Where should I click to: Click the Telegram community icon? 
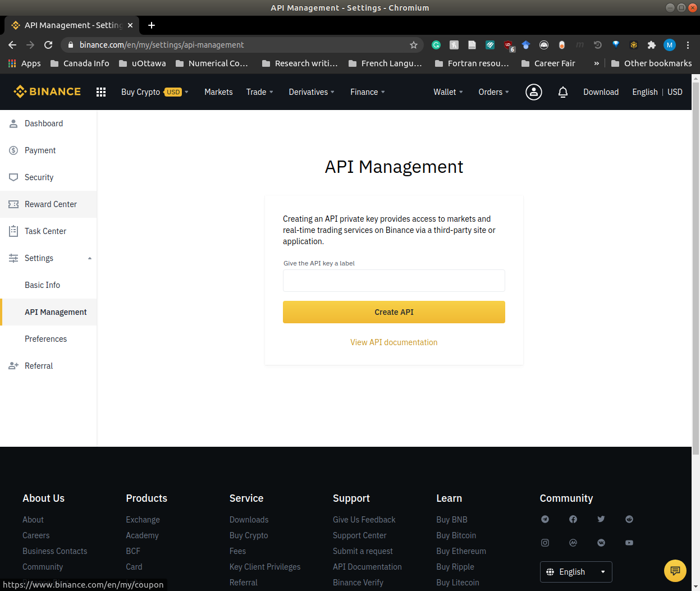pyautogui.click(x=545, y=519)
